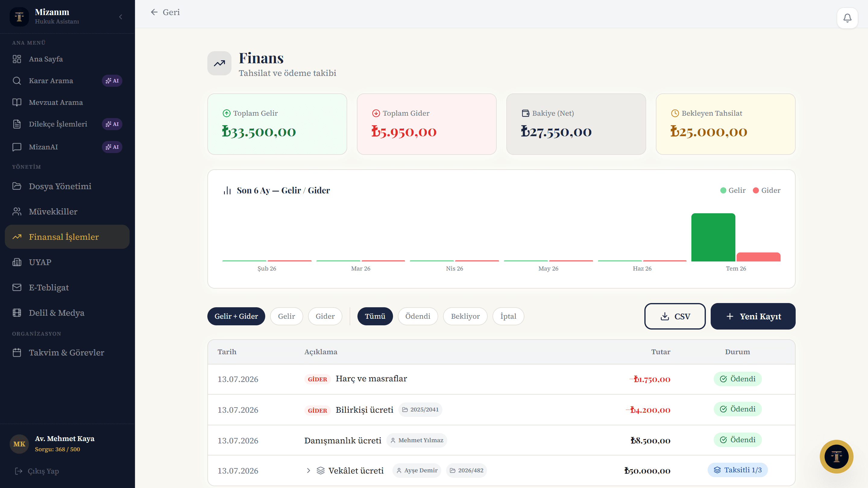Open Ana Sayfa from the sidebar
Image resolution: width=868 pixels, height=488 pixels.
click(x=68, y=59)
